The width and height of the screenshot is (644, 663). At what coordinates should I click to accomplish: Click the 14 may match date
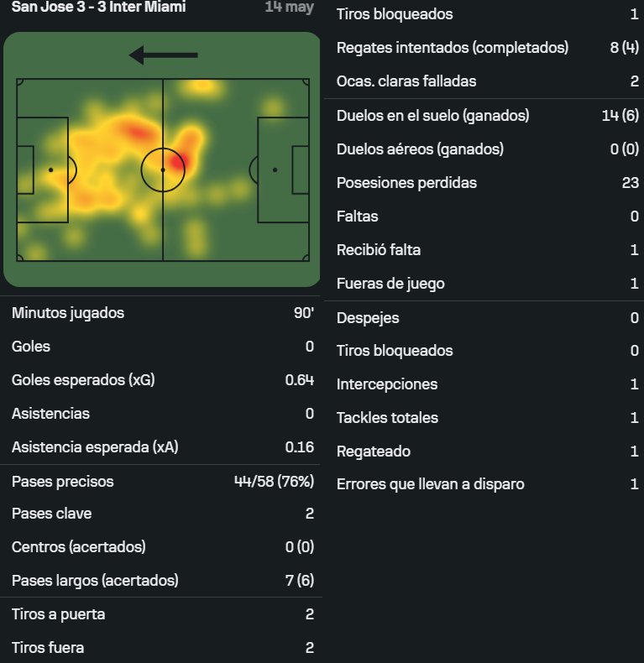290,7
